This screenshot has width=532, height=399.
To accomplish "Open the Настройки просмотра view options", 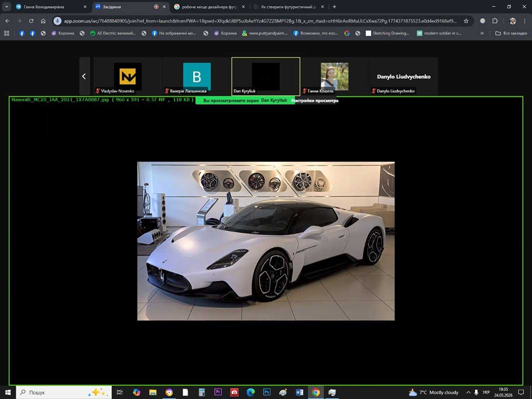I will coord(315,101).
